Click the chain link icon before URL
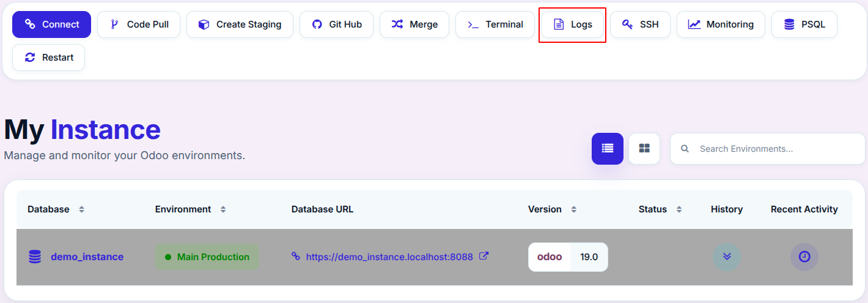The height and width of the screenshot is (303, 868). [296, 256]
